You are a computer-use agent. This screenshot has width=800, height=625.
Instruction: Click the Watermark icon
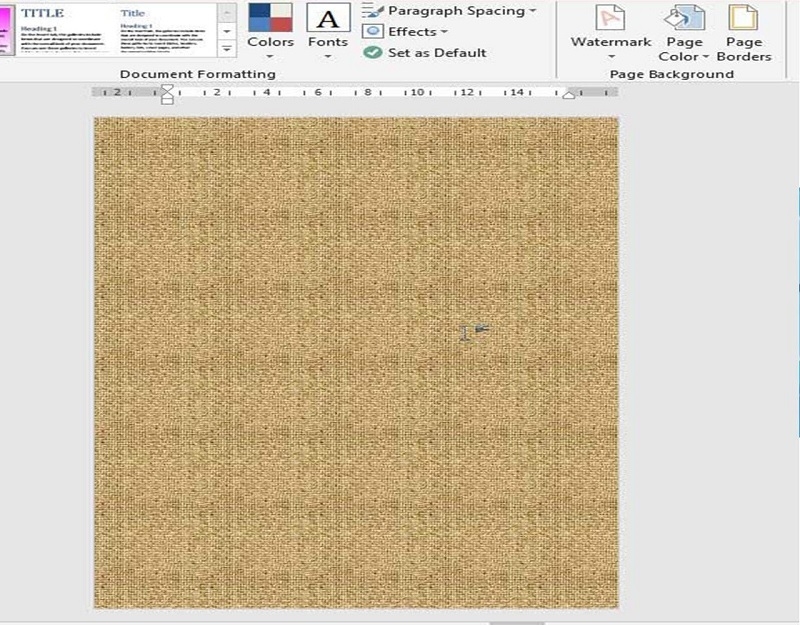pyautogui.click(x=610, y=18)
